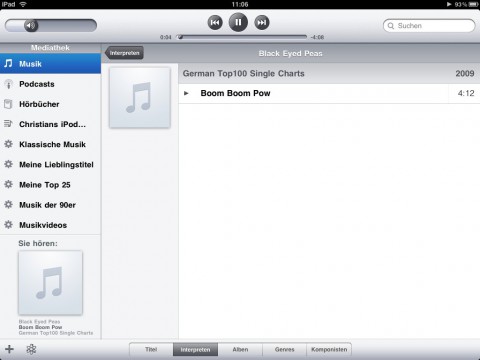Screen dimensions: 480x360
Task: Click the 4:12 track duration
Action: click(x=466, y=93)
